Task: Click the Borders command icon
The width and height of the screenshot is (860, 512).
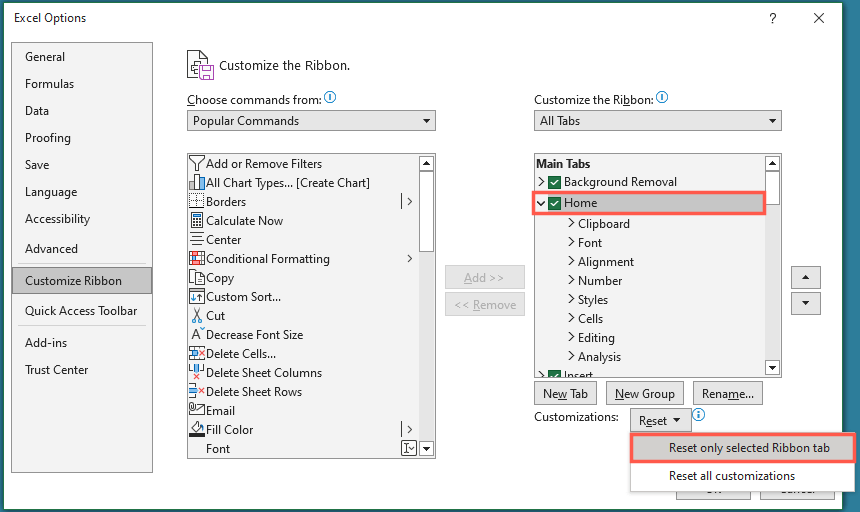Action: coord(197,201)
